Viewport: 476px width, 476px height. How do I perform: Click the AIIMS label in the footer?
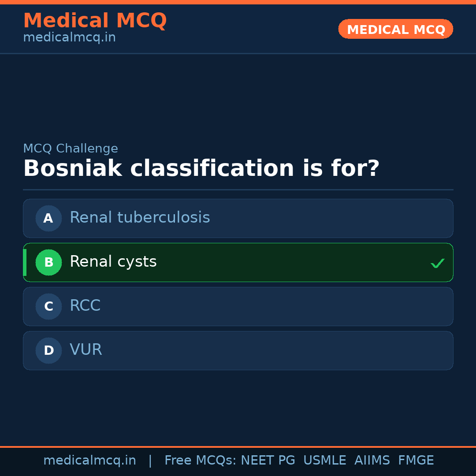[x=372, y=460]
